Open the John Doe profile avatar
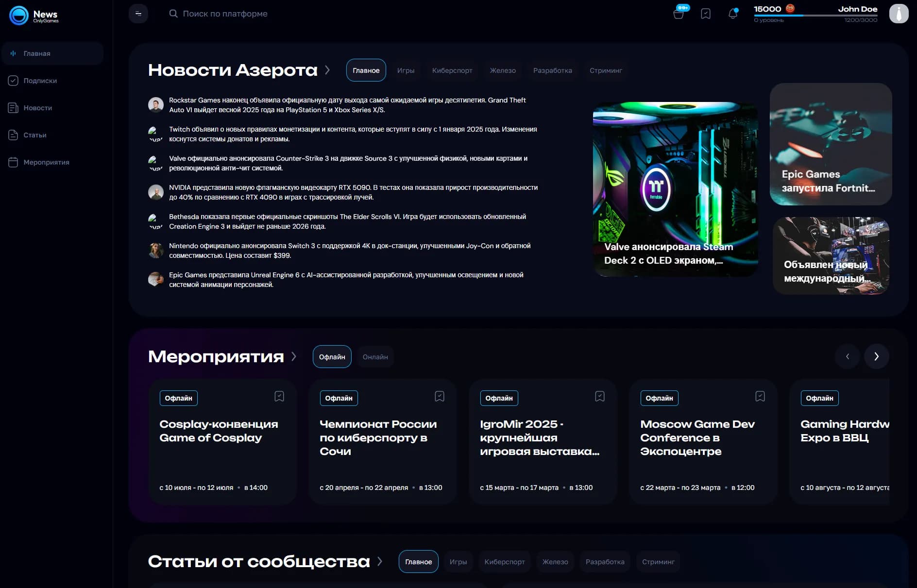917x588 pixels. 899,14
